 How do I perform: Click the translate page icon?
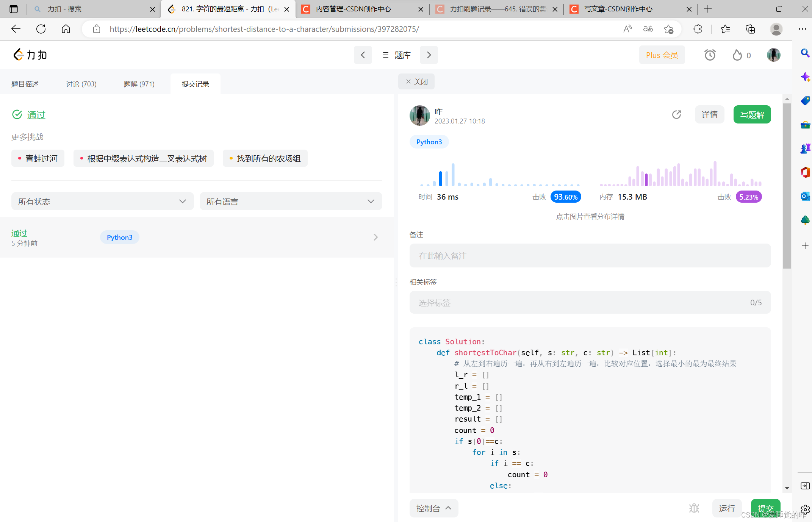tap(648, 29)
